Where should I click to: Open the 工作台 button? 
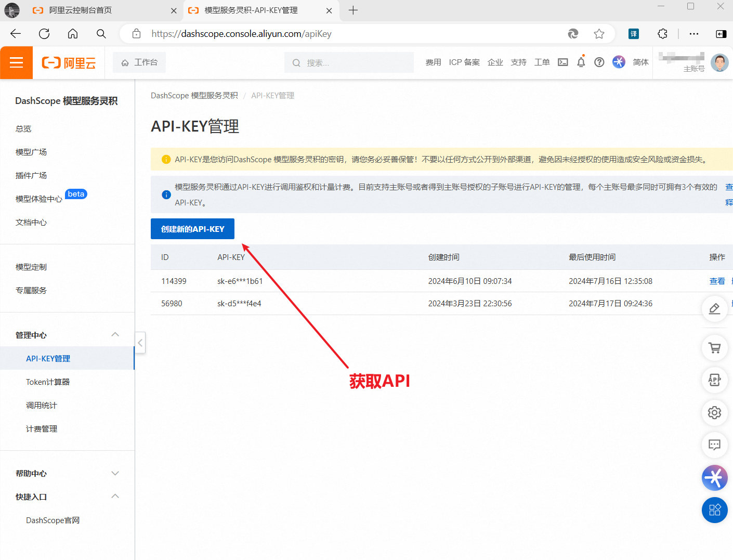coord(139,62)
